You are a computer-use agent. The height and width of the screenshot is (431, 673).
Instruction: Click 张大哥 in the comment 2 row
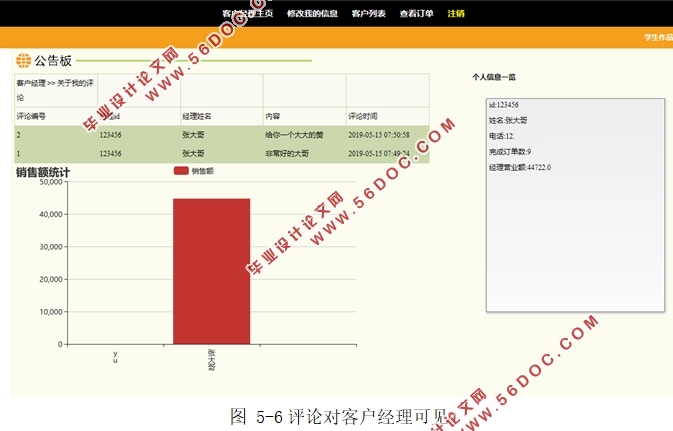(x=193, y=135)
